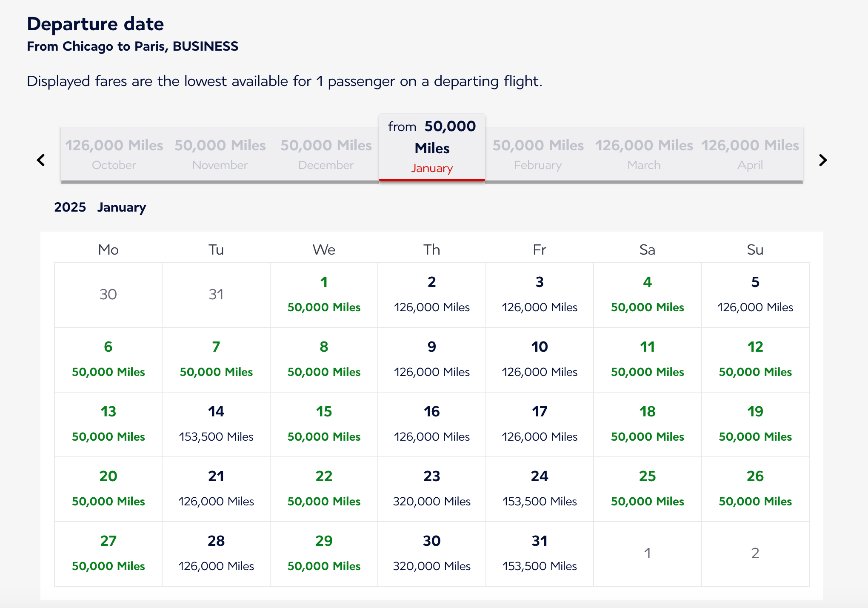The height and width of the screenshot is (608, 868).
Task: Select the October month tab
Action: click(114, 154)
